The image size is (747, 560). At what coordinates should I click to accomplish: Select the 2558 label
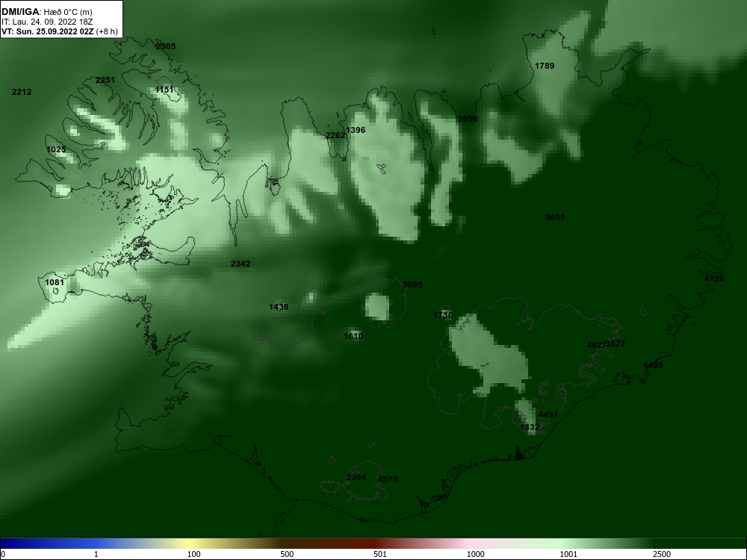(468, 119)
